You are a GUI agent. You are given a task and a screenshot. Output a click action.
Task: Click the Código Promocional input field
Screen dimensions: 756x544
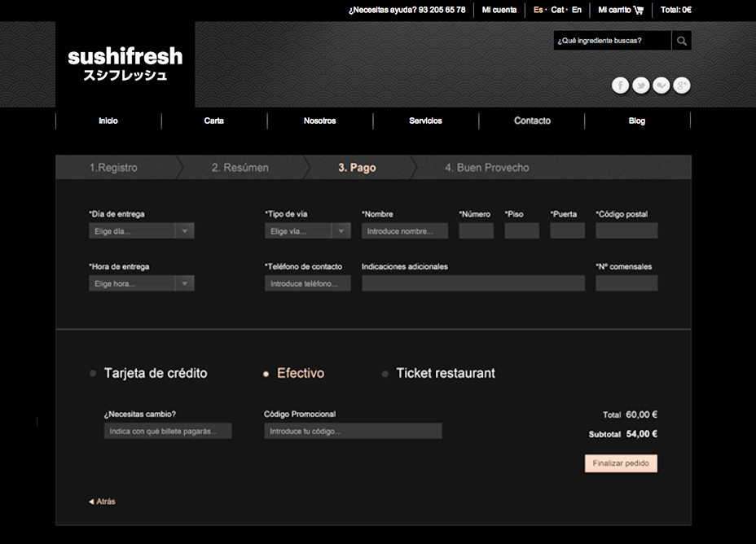pyautogui.click(x=353, y=431)
